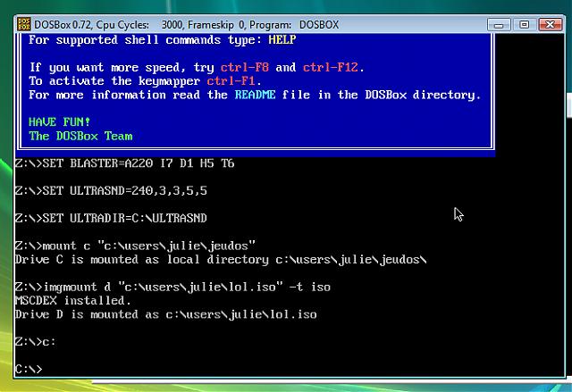Screen dimensions: 572x392
Task: Close the DOSBox window
Action: coord(551,25)
